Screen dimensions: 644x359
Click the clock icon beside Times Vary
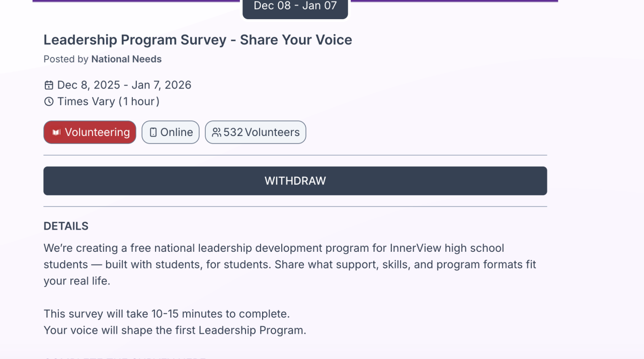click(x=49, y=102)
